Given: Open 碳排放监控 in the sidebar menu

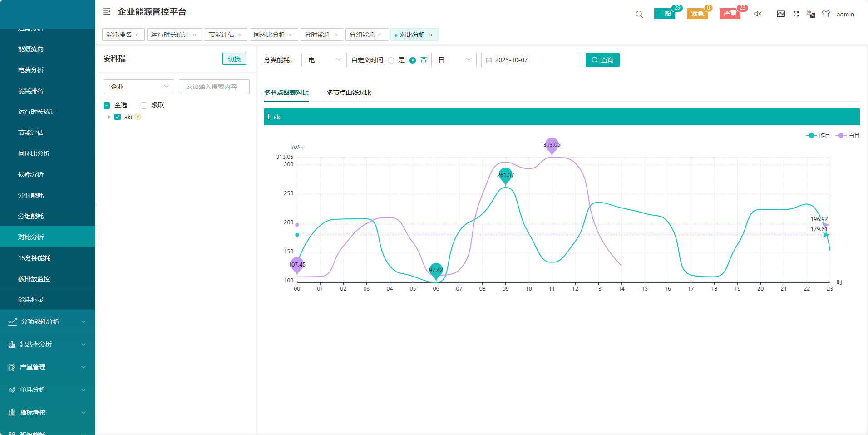Looking at the screenshot, I should click(x=34, y=279).
